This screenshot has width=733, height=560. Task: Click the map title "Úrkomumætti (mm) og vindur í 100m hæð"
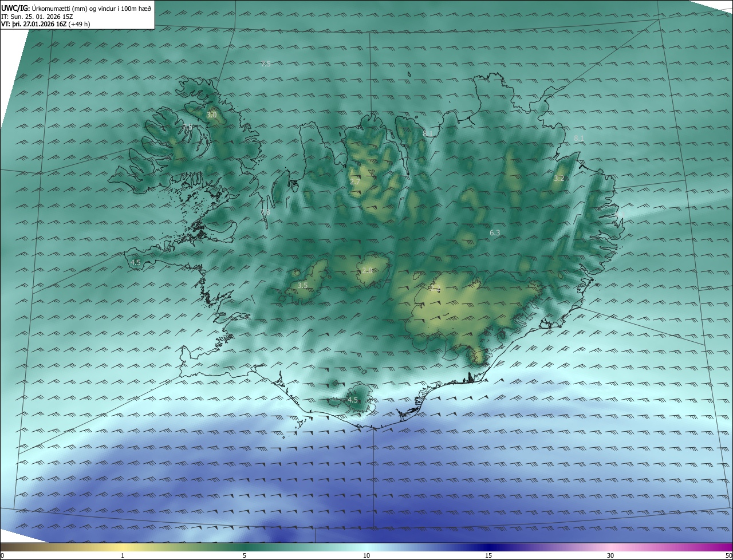(91, 8)
